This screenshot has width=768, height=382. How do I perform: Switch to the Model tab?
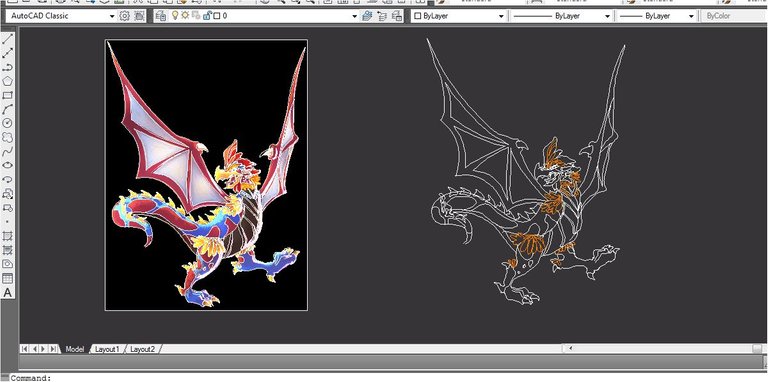tap(74, 349)
